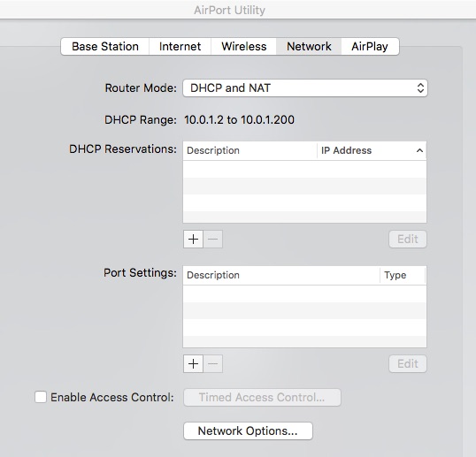The height and width of the screenshot is (457, 476).
Task: Click Timed Access Control button
Action: tap(262, 397)
